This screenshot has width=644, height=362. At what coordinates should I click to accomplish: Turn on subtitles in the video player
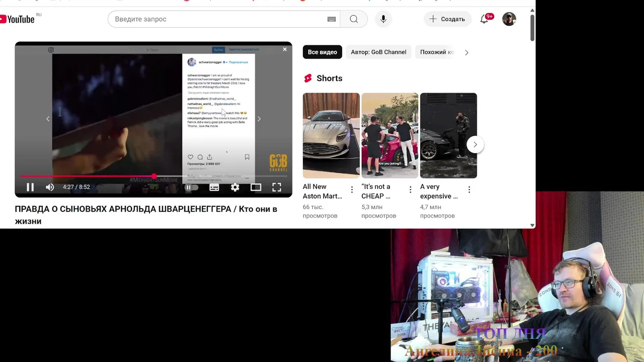(x=214, y=187)
